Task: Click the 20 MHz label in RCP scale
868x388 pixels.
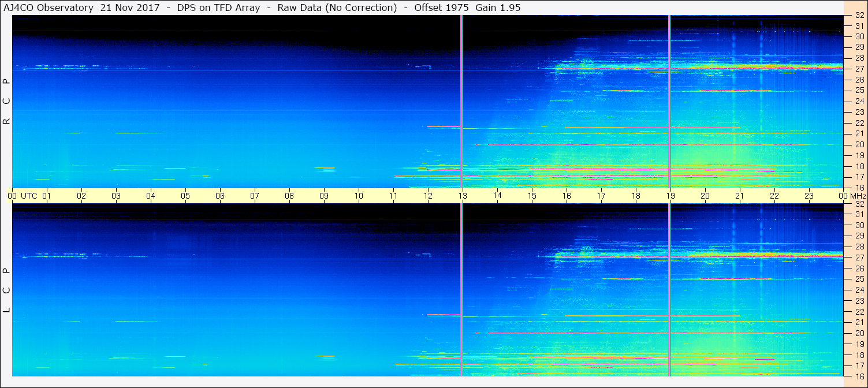Action: [x=859, y=144]
